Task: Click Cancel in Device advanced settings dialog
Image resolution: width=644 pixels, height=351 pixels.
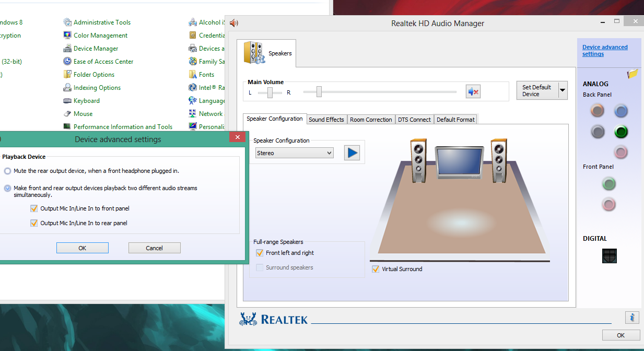Action: [x=155, y=248]
